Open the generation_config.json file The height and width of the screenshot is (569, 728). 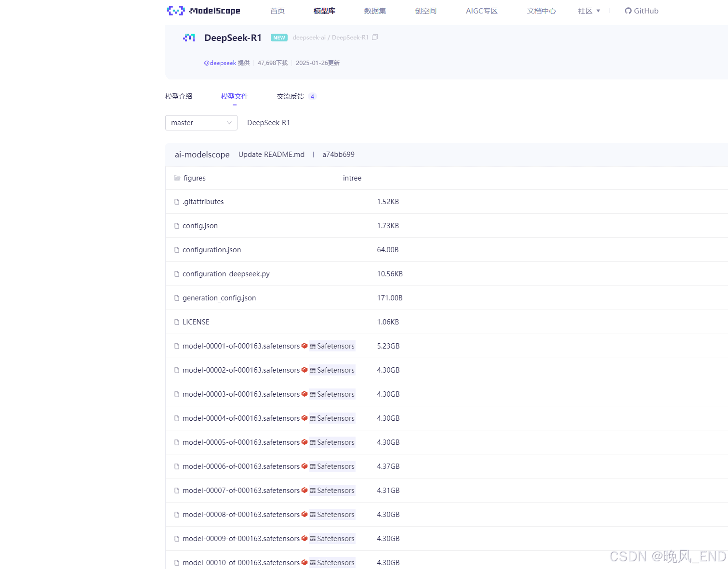click(219, 298)
